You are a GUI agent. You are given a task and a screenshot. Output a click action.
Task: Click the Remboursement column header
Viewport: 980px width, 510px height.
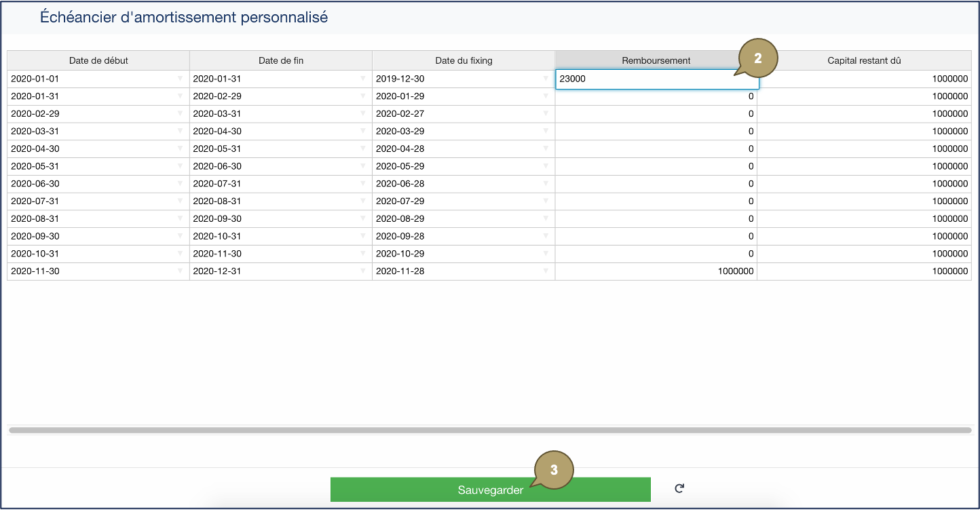(656, 60)
